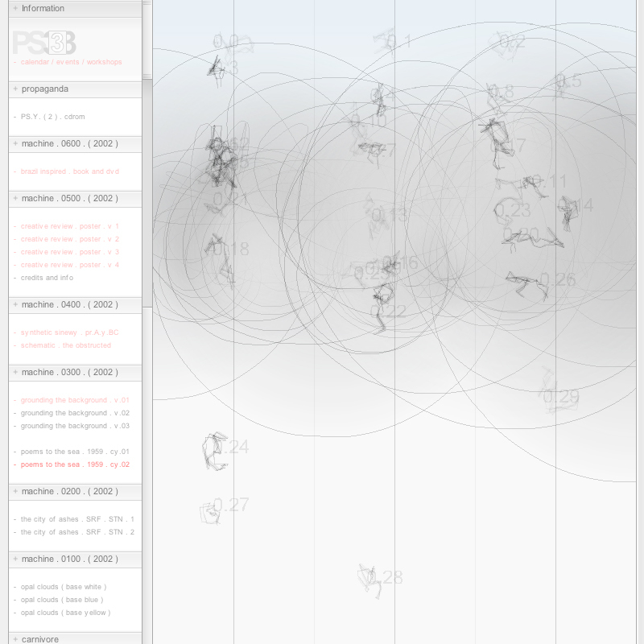The width and height of the screenshot is (644, 644).
Task: Click the small sketch figure labeled 0.27
Action: point(210,511)
